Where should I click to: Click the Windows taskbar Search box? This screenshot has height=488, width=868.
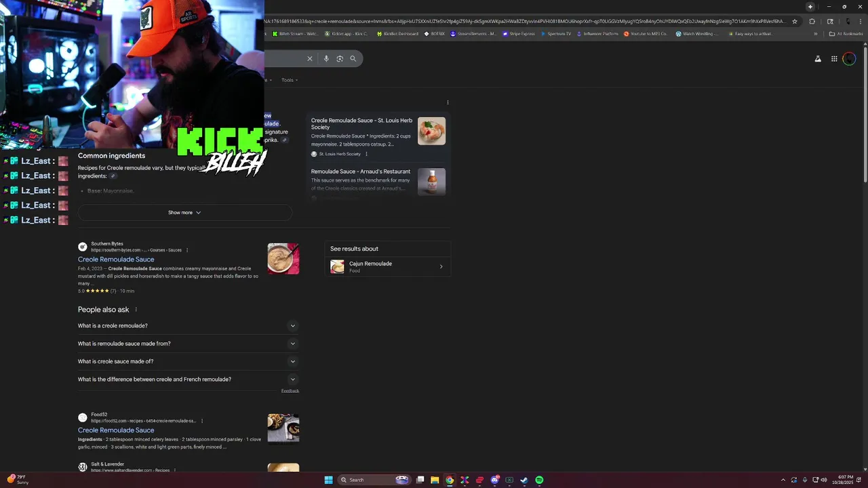374,480
